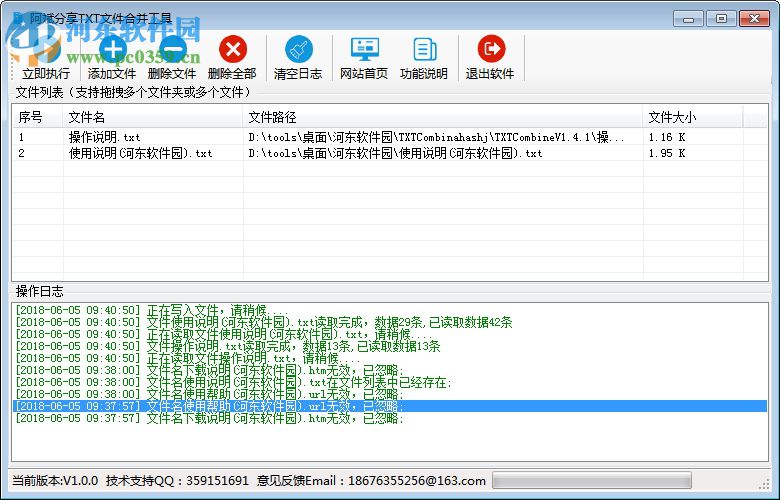The image size is (780, 500).
Task: Click the file size 1.95 K
Action: [667, 153]
